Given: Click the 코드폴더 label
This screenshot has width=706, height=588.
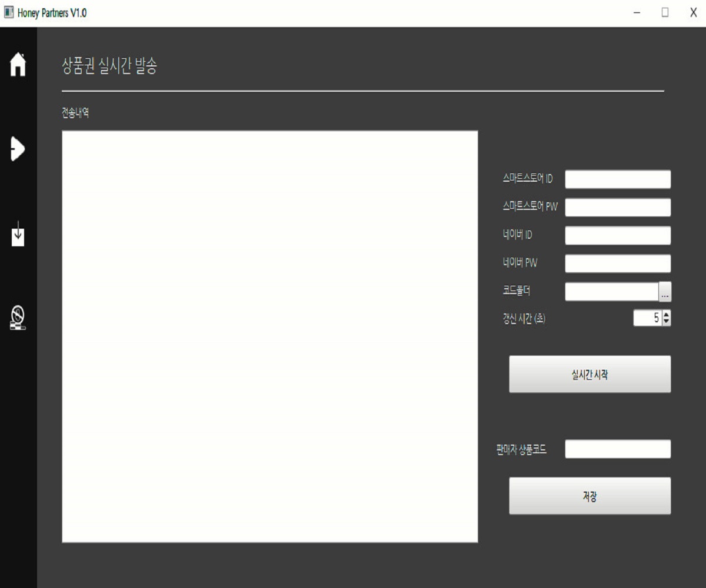Looking at the screenshot, I should tap(517, 290).
